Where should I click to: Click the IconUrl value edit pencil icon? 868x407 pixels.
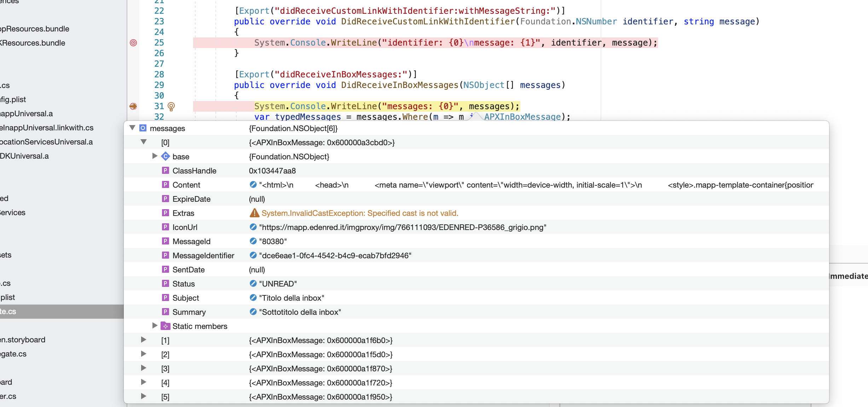pyautogui.click(x=253, y=227)
